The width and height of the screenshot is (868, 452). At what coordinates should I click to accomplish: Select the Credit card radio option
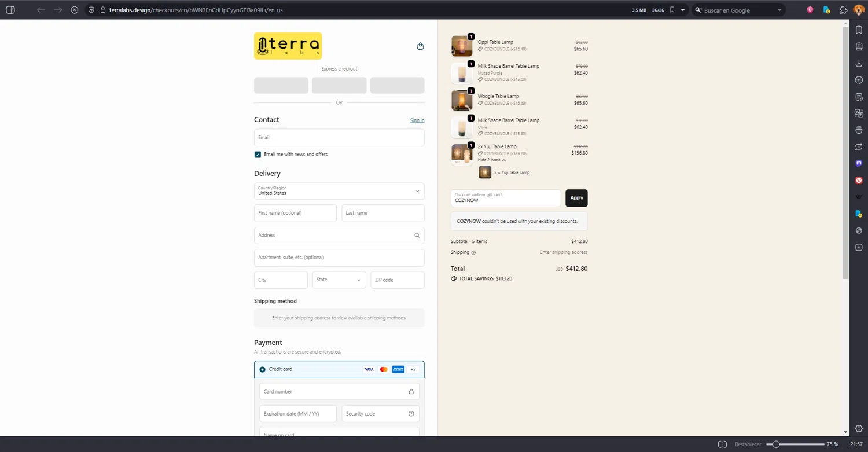point(262,369)
